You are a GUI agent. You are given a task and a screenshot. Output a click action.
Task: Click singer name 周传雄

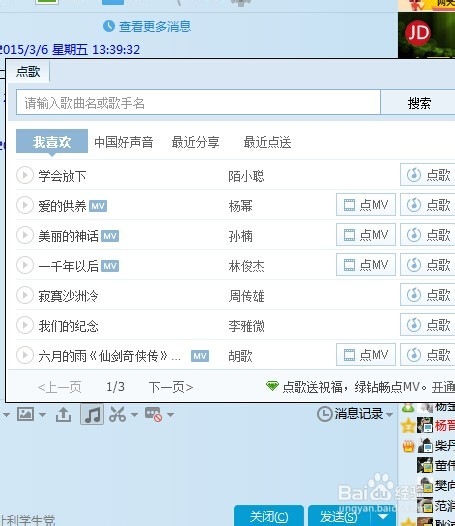[x=246, y=296]
